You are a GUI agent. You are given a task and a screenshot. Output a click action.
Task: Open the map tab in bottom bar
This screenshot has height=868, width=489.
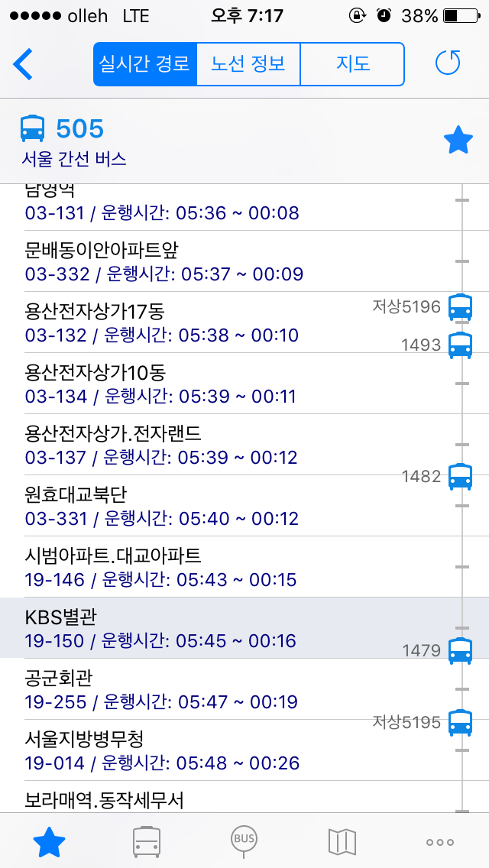(342, 841)
